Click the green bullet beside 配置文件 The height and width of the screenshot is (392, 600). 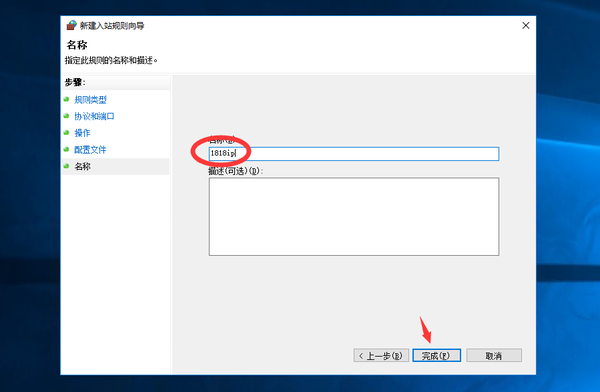(x=66, y=149)
